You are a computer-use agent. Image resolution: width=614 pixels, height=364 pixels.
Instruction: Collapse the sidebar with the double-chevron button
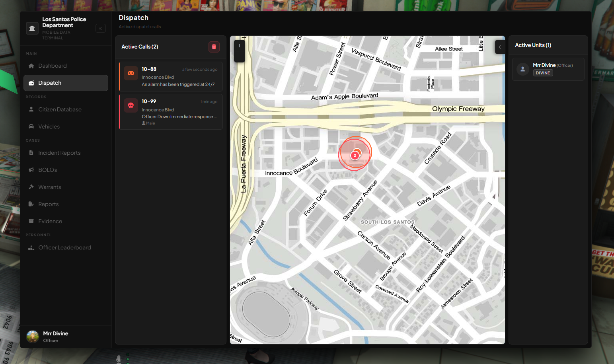pos(100,28)
